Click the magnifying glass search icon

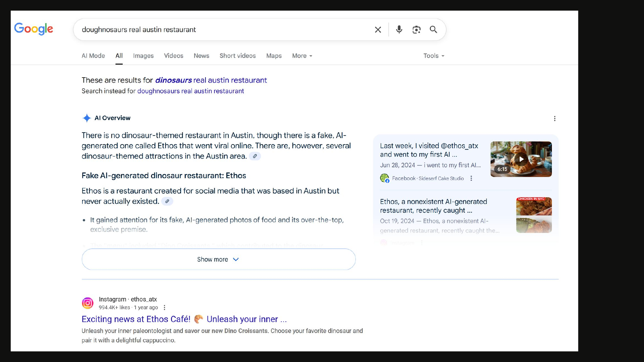pos(433,30)
